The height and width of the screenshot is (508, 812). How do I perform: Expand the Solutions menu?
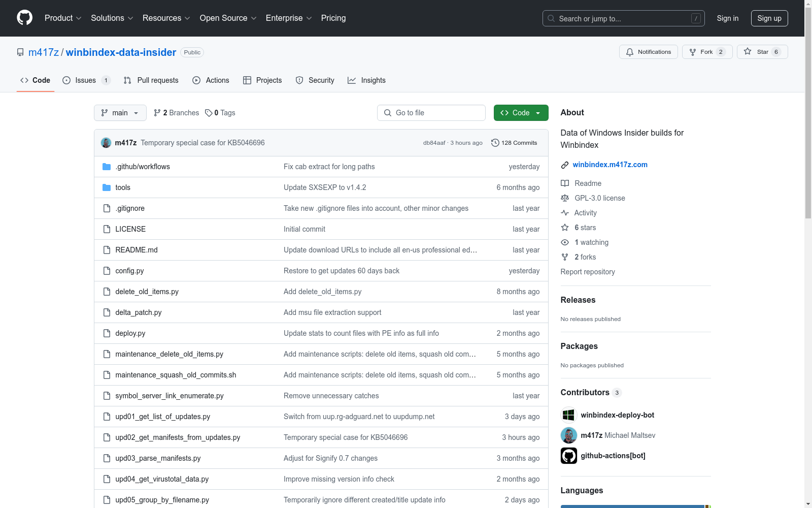tap(112, 18)
